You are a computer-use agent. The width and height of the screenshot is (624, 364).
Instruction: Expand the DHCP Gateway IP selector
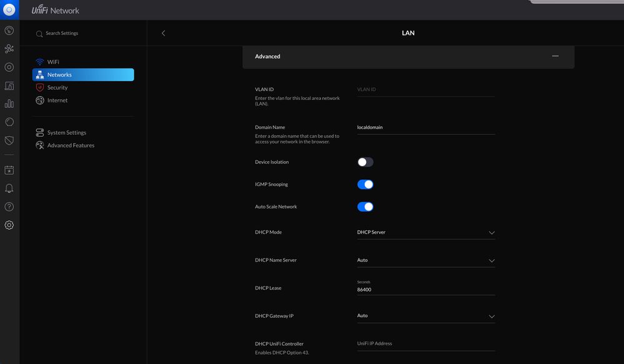(x=491, y=316)
